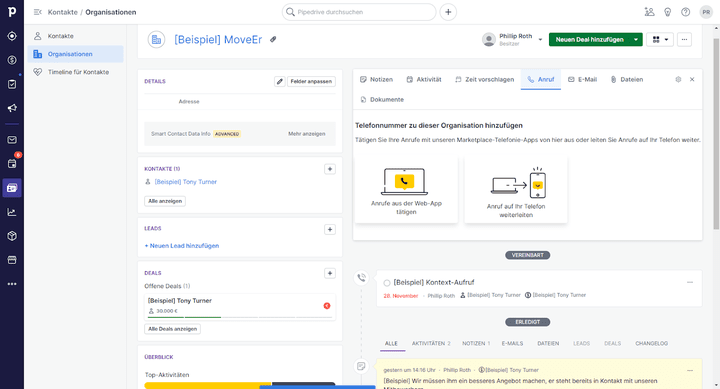720x389 pixels.
Task: Open owner Phillip Roth dropdown
Action: tap(540, 39)
